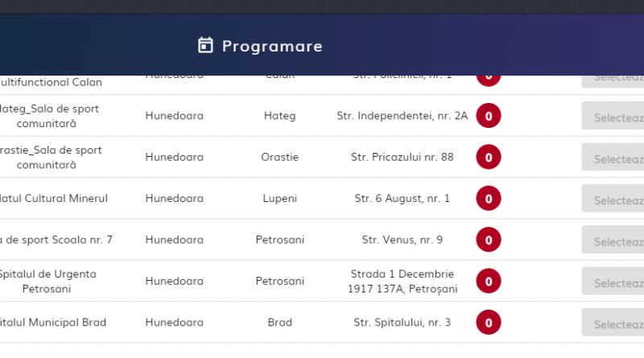Click the calendar icon beside Programare

tap(205, 45)
